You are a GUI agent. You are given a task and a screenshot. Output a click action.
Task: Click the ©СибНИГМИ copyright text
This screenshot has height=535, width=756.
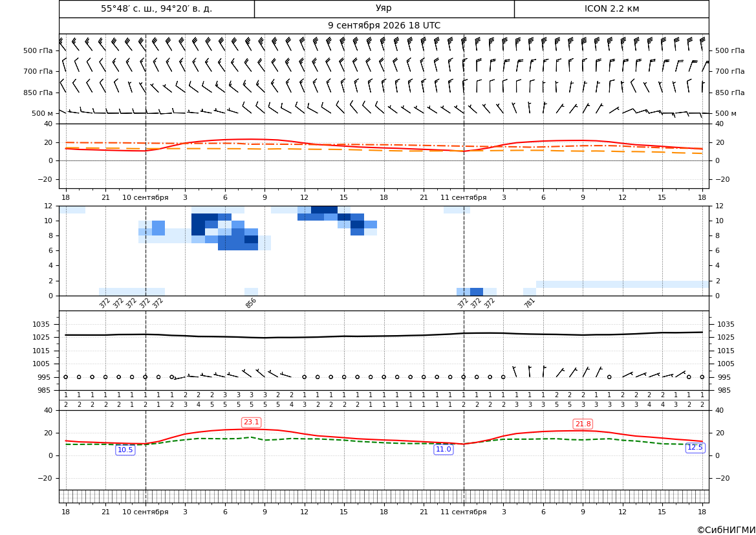726,530
